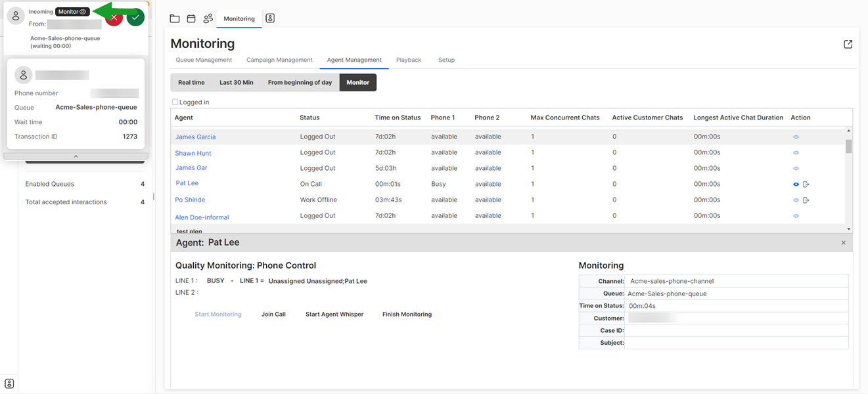Viewport: 868px width, 394px height.
Task: Click the Status column header
Action: (309, 118)
